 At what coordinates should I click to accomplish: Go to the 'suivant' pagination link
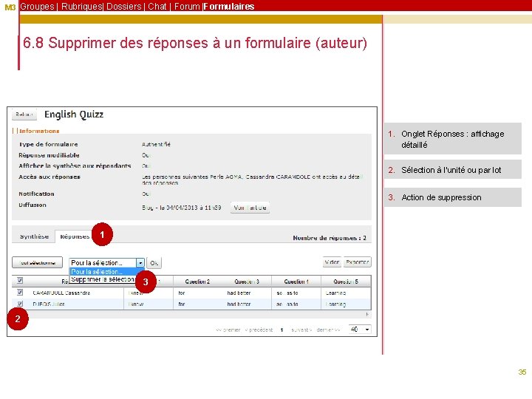click(x=301, y=330)
